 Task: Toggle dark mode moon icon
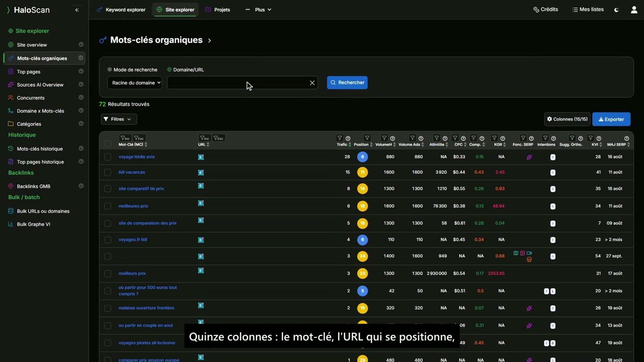pyautogui.click(x=616, y=10)
